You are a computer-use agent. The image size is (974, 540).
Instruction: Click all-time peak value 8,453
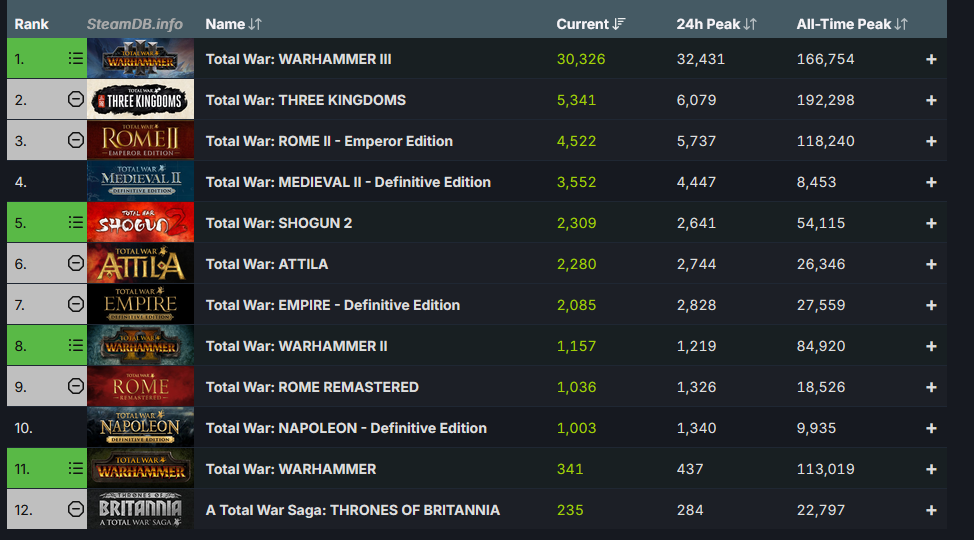(x=816, y=182)
